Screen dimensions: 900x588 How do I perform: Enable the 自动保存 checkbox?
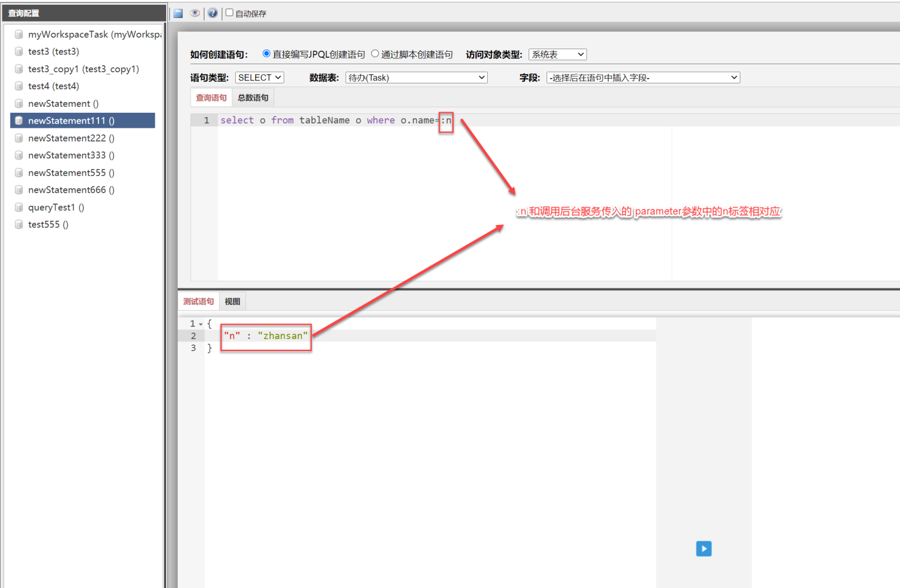coord(229,13)
